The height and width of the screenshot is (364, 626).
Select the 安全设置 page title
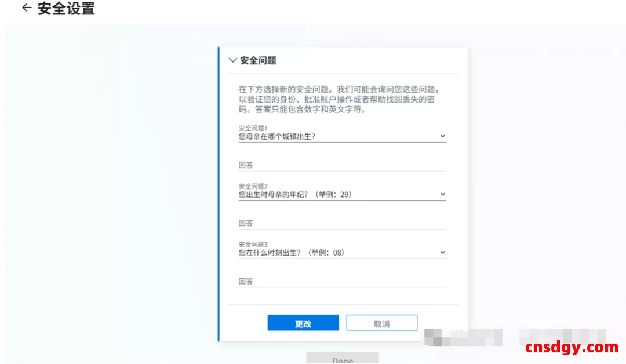point(65,8)
